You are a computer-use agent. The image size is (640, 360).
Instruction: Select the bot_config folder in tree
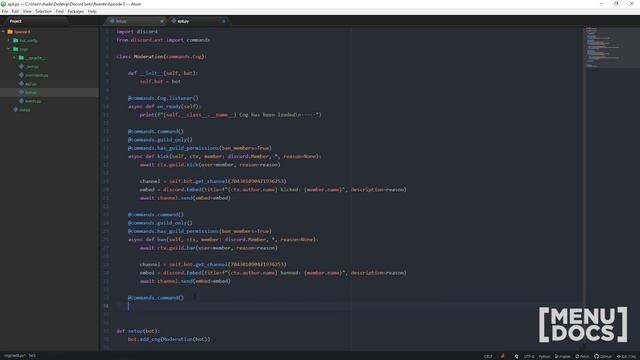pos(28,40)
